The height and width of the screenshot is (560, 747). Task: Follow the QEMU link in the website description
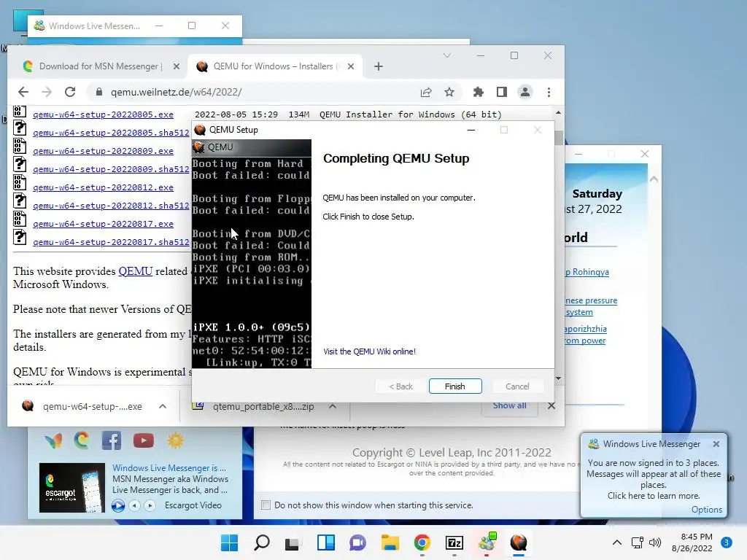point(135,271)
